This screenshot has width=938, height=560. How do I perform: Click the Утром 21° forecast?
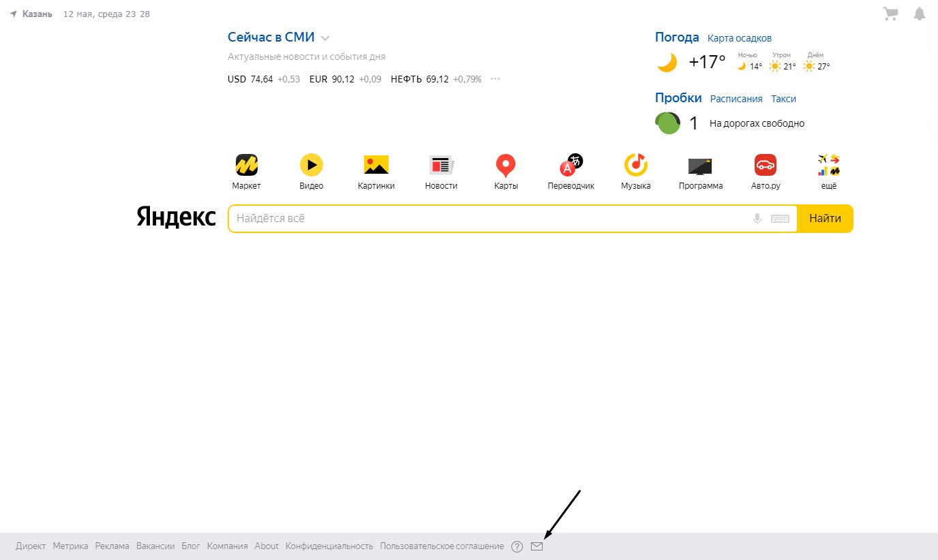782,62
